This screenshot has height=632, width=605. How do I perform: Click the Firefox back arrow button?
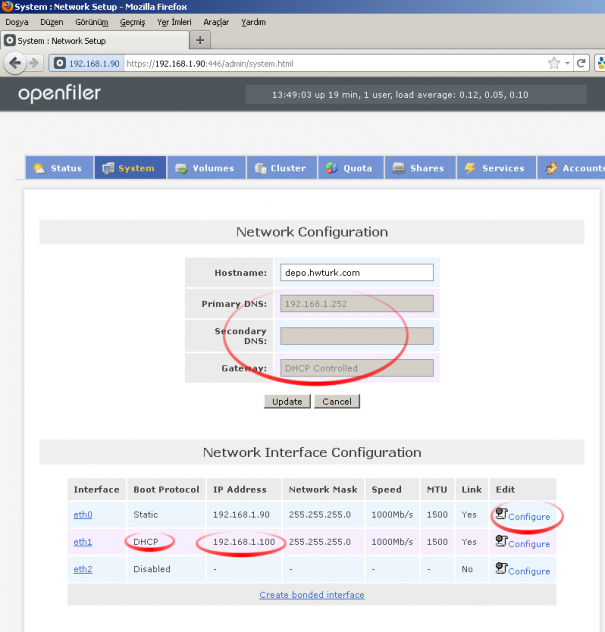coord(15,63)
